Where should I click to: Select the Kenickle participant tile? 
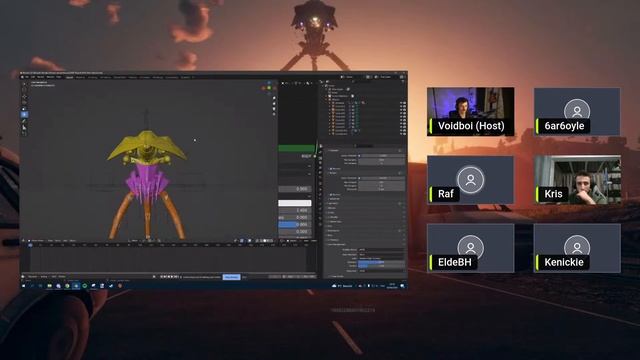coord(577,248)
